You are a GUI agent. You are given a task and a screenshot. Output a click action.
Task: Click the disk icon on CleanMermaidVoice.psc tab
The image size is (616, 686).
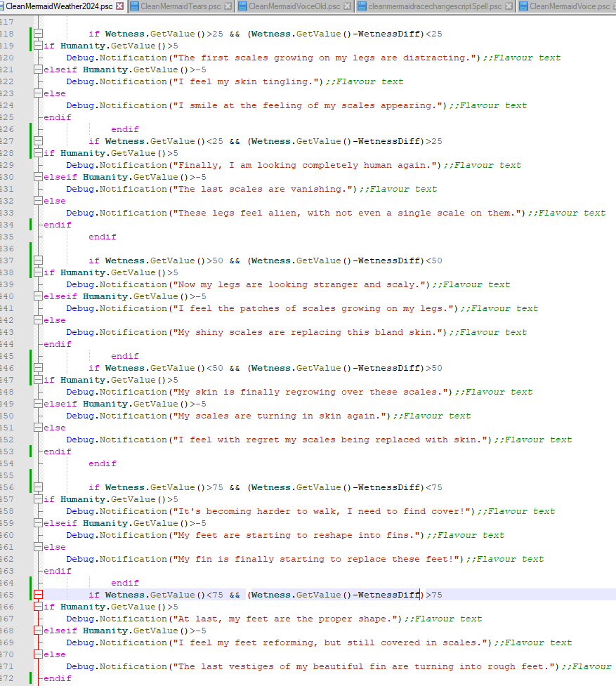(523, 6)
